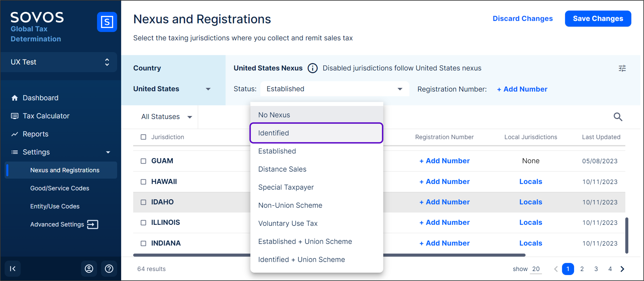This screenshot has height=281, width=644.
Task: Select Identified + Union Scheme option
Action: [317, 260]
